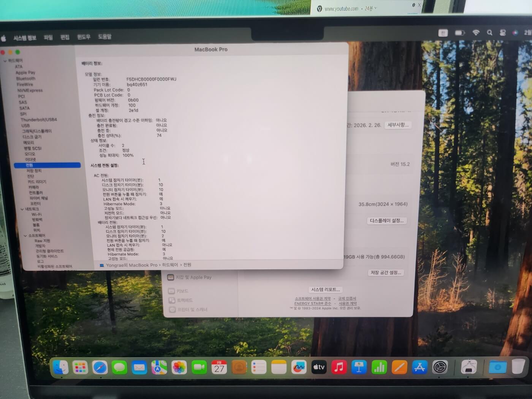The image size is (532, 399).
Task: Open Freeform from the Dock
Action: pos(299,367)
